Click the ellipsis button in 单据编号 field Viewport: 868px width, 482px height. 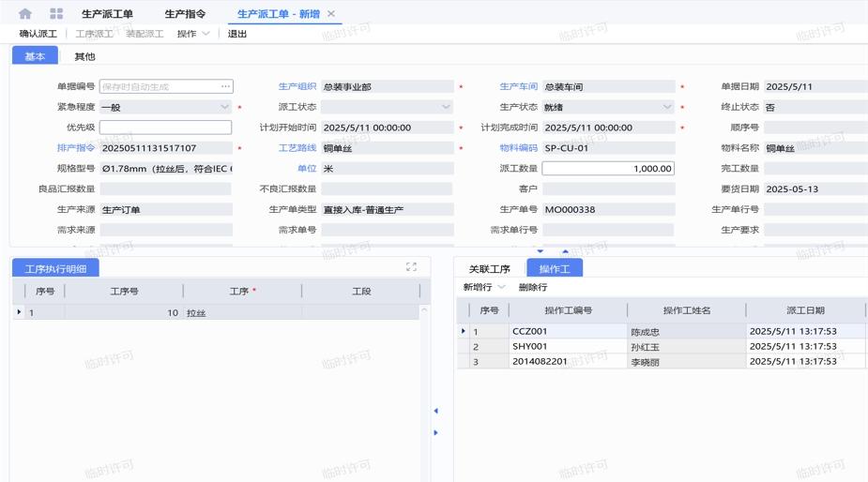225,86
